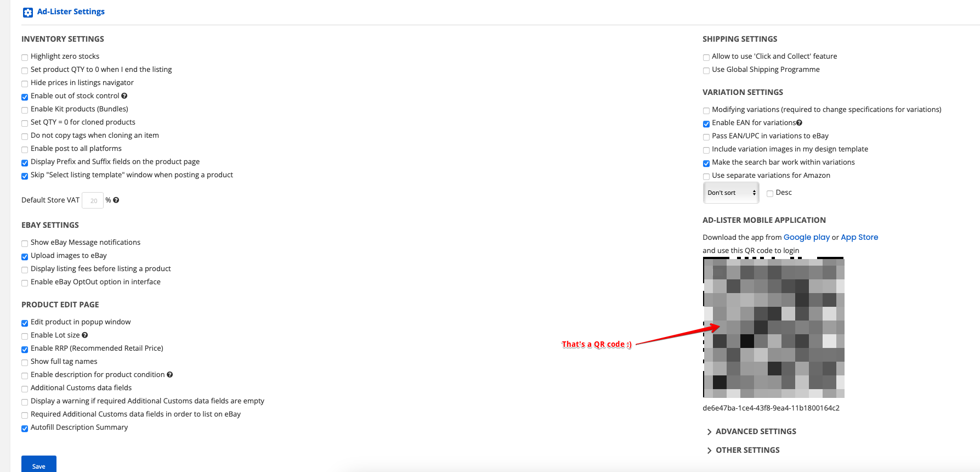Enable Required Additional Customs data fields
Viewport: 980px width, 472px height.
coord(25,415)
